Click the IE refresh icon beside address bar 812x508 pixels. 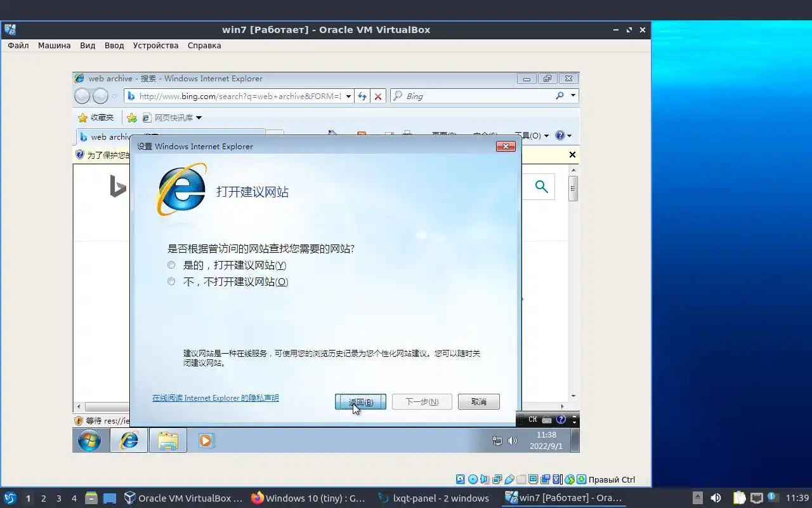pyautogui.click(x=362, y=96)
